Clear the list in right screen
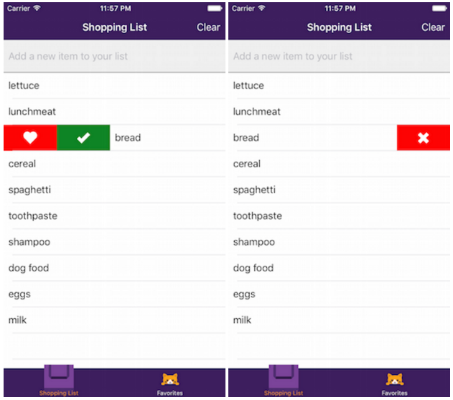Viewport: 453px width, 400px height. pyautogui.click(x=433, y=27)
